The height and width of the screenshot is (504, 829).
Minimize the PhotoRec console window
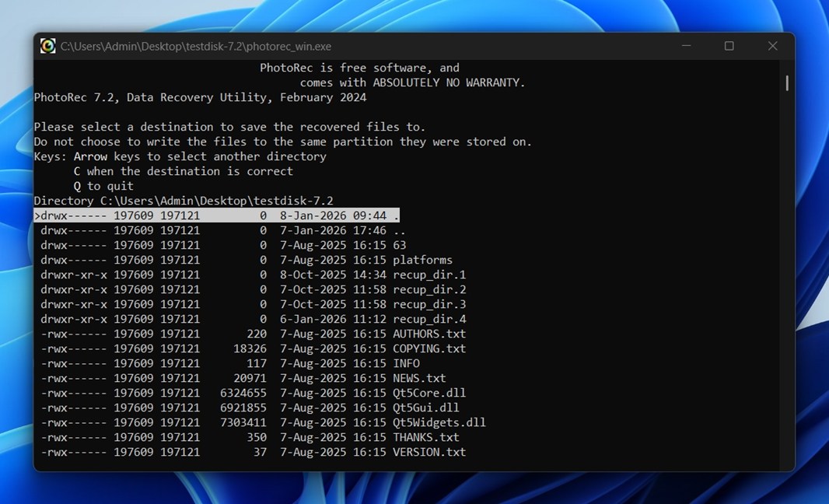[686, 46]
